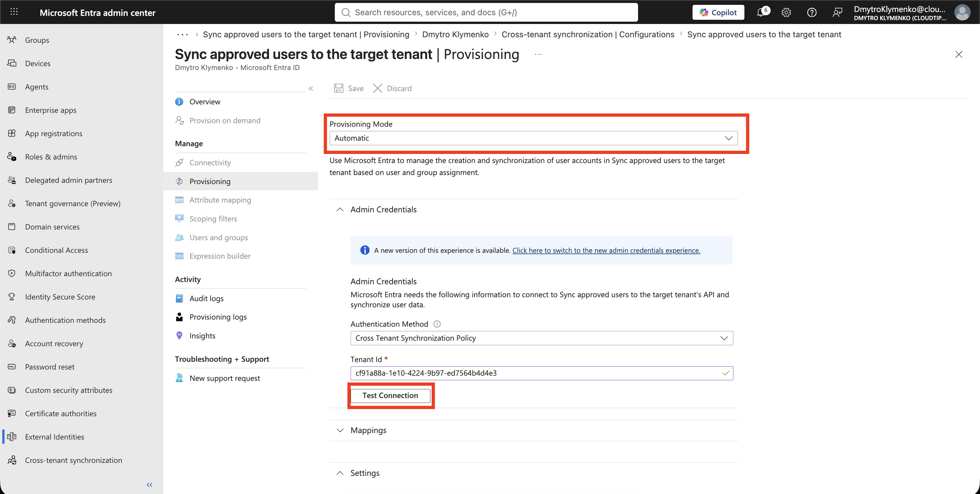Collapse the main left navigation sidebar
Screen dimensions: 980x494
(x=149, y=485)
